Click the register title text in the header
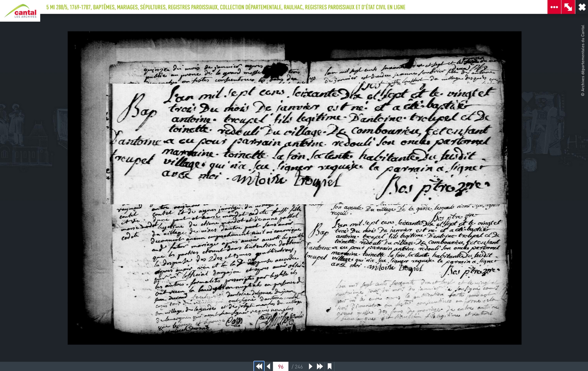Screen dimensions: 588x371 pos(226,7)
